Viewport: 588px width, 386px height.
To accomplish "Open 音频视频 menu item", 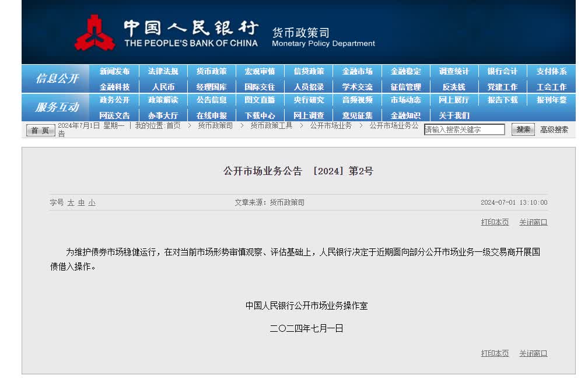I will pos(357,100).
